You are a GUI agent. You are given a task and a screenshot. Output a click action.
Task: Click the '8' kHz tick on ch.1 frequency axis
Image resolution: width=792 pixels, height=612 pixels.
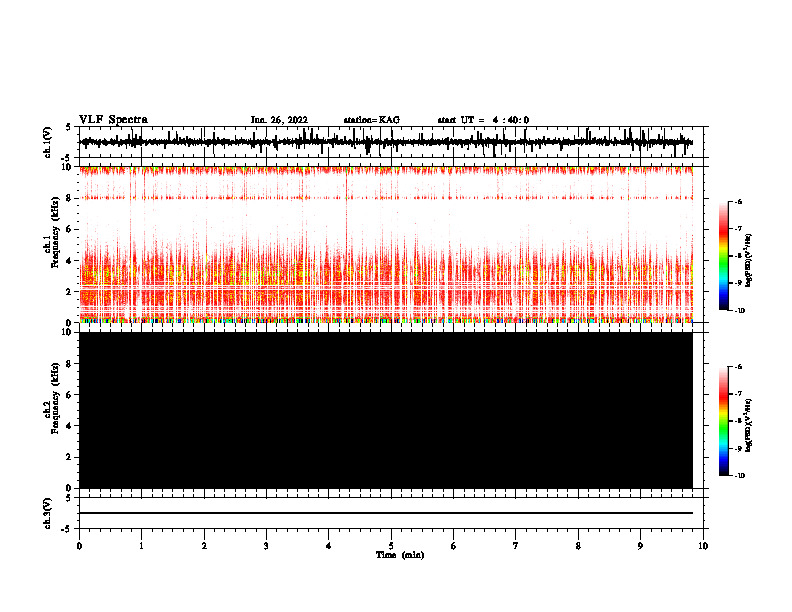(x=70, y=198)
